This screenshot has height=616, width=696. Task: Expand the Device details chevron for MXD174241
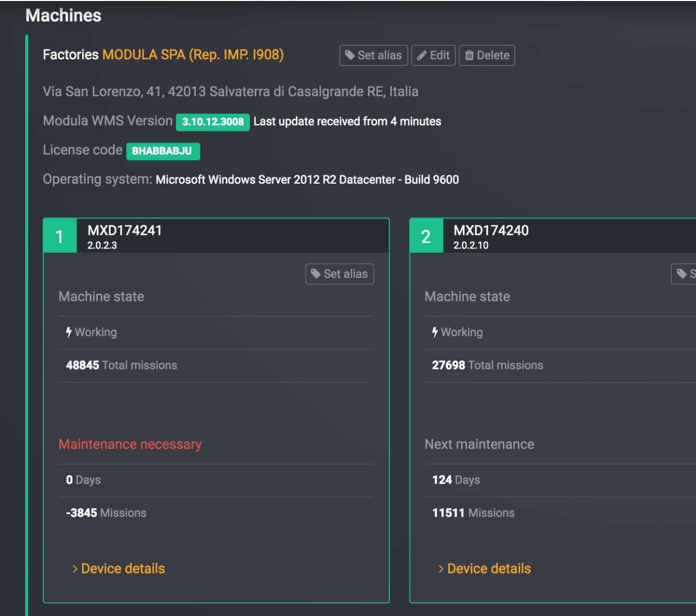click(75, 569)
